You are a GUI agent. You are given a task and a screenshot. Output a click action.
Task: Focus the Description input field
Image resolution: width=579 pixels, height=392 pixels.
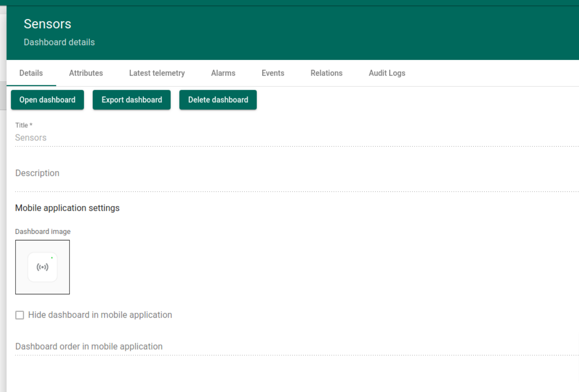(145, 174)
